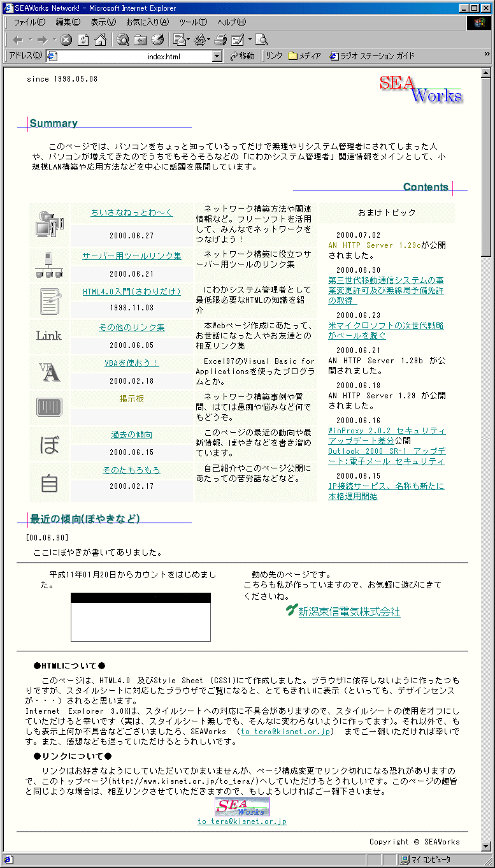495x868 pixels.
Task: Click the to_tera@kisnet.or.jp link in the HTML paragraph
Action: (285, 732)
